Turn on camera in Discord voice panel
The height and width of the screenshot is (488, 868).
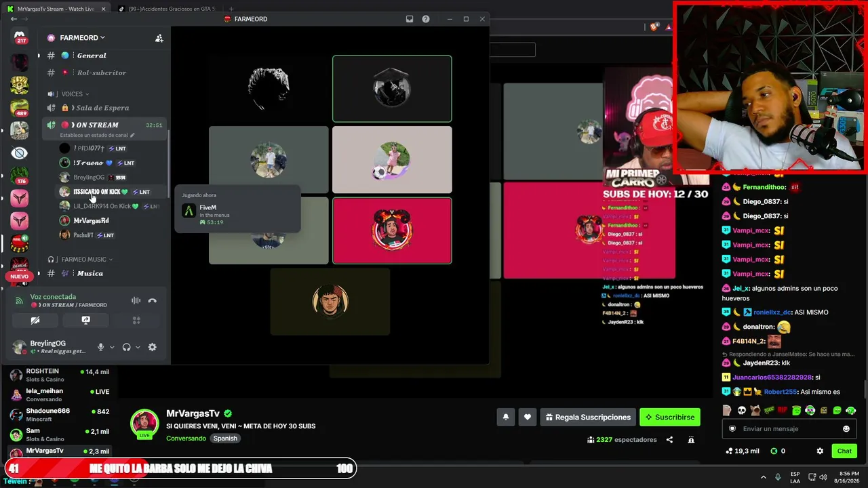[x=35, y=321]
